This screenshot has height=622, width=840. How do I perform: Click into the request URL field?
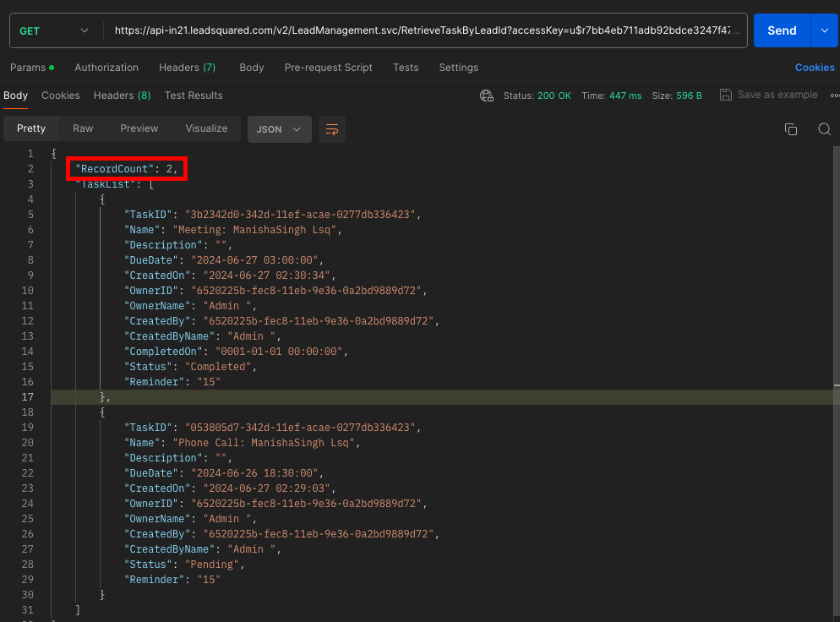tap(427, 30)
